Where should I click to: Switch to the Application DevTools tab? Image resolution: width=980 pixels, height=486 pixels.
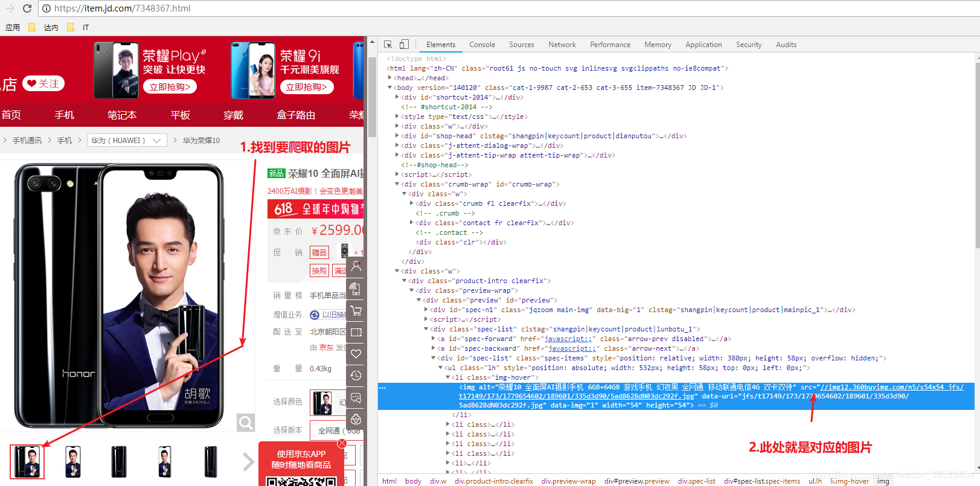pos(703,45)
